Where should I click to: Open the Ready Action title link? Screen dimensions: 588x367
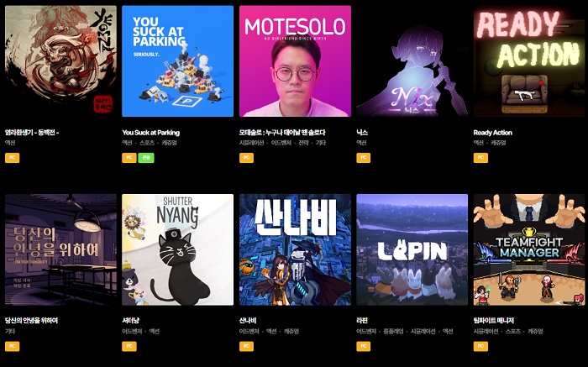(x=492, y=133)
